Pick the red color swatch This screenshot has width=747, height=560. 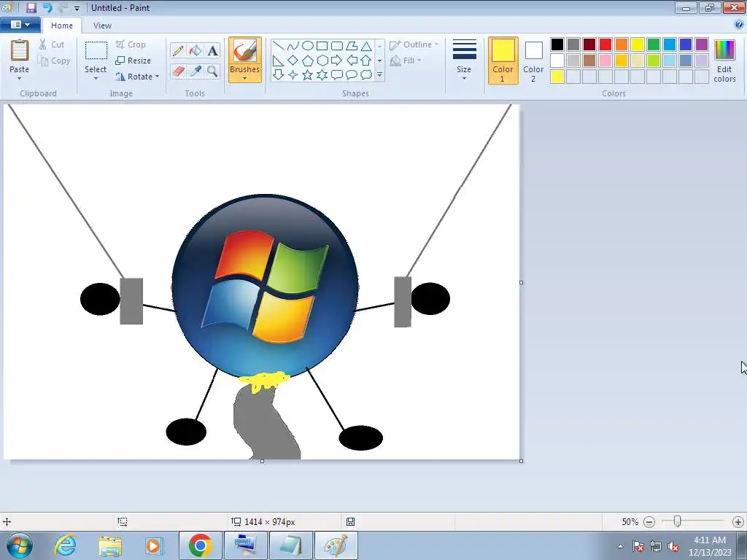click(x=605, y=44)
